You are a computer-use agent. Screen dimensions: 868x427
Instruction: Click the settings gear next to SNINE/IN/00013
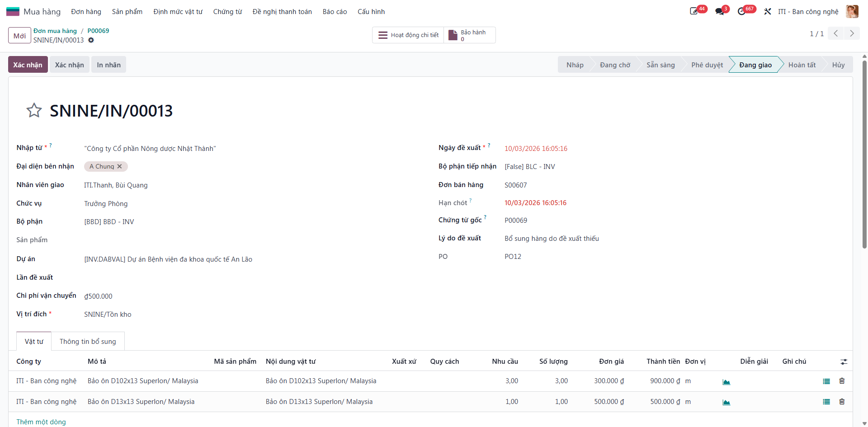coord(91,40)
